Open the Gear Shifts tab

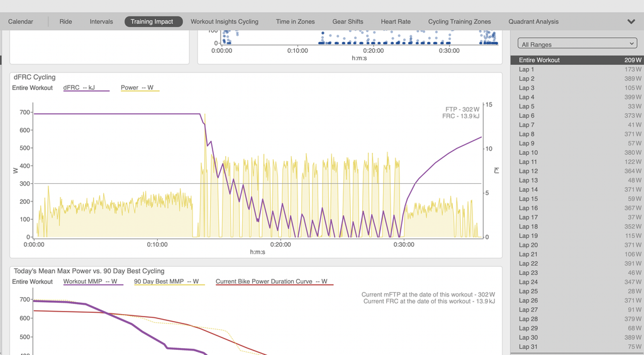point(348,21)
